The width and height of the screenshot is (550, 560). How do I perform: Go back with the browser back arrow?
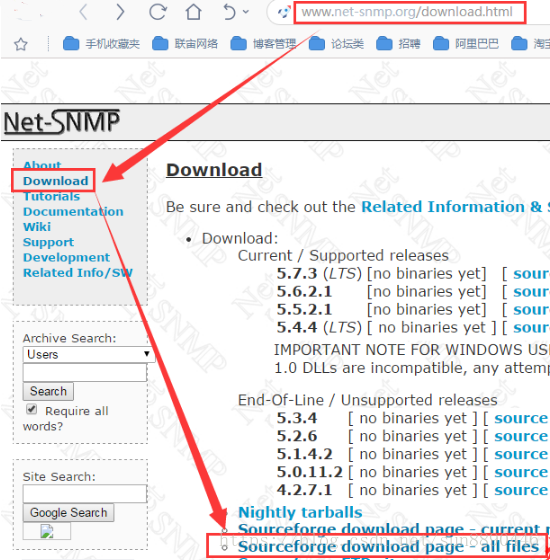click(83, 12)
